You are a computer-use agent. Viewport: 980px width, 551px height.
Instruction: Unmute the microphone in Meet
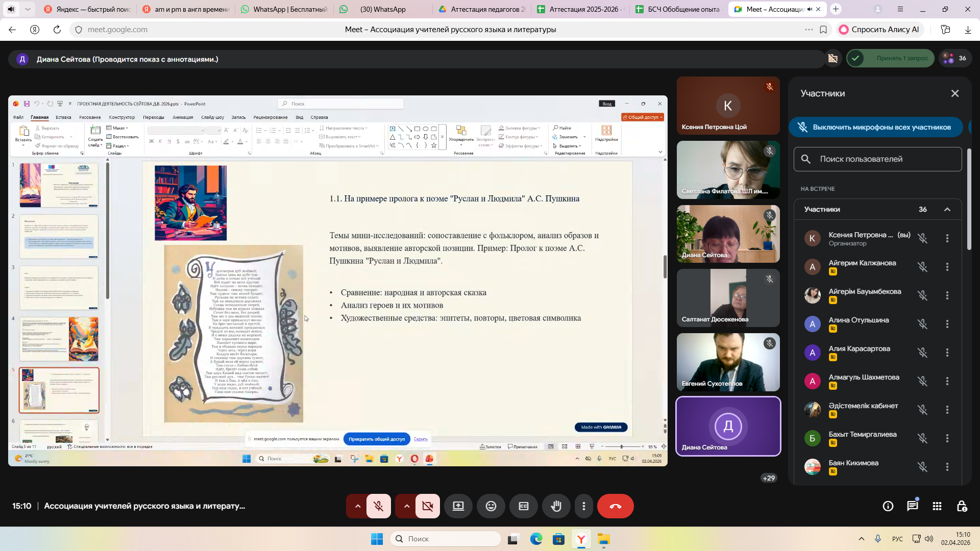tap(378, 506)
